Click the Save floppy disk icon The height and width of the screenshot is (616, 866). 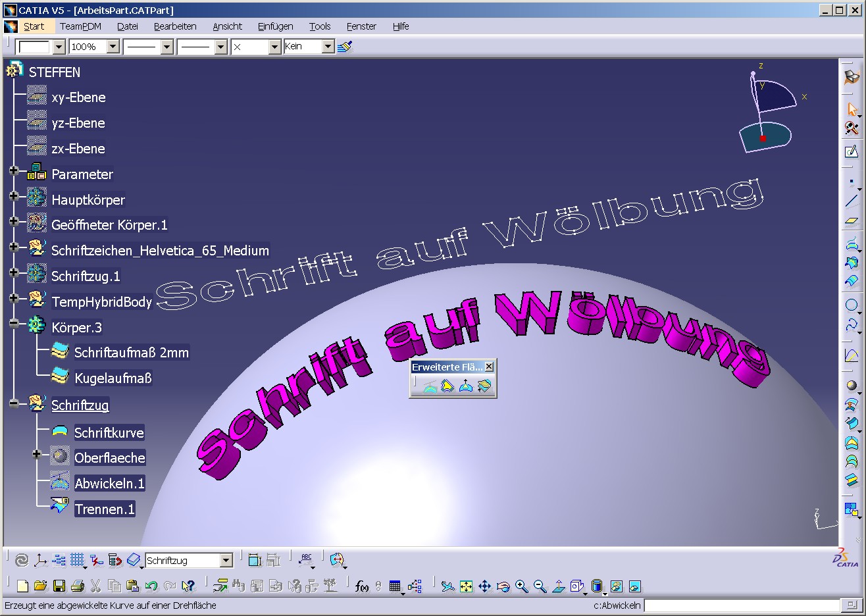(59, 586)
